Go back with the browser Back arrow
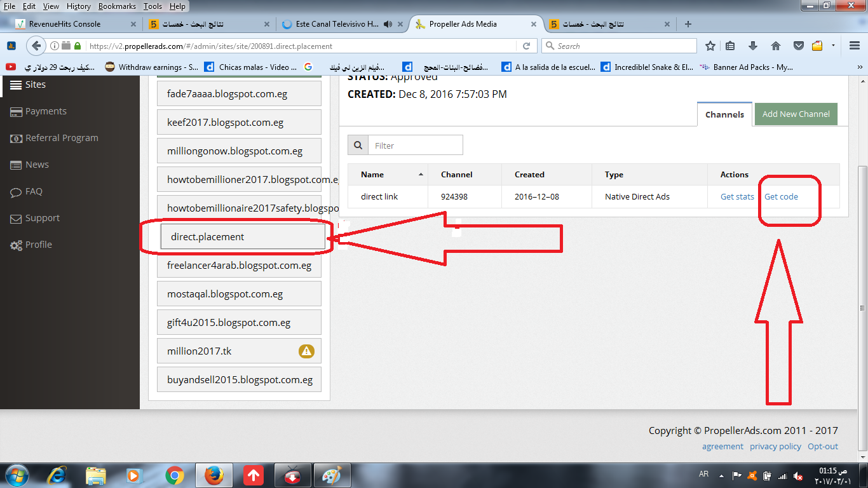The width and height of the screenshot is (868, 488). (x=36, y=46)
